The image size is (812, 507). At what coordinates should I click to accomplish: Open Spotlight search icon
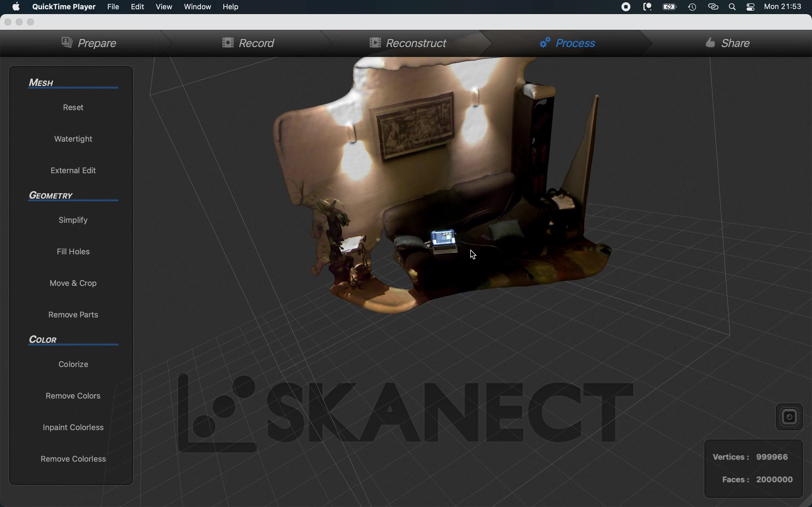732,7
